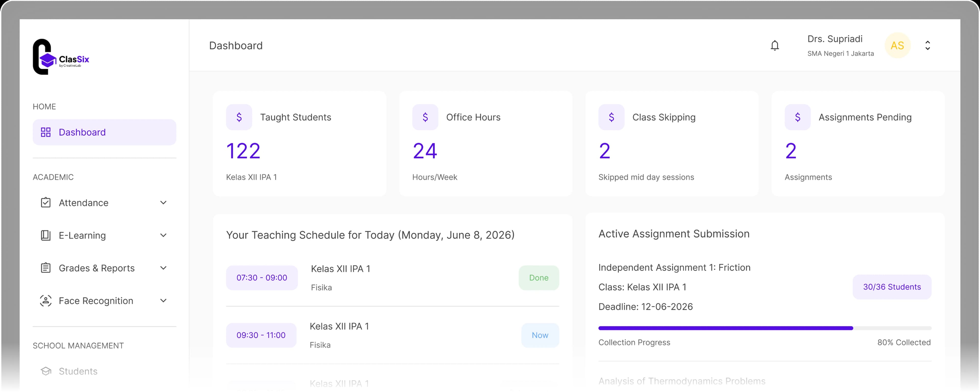Viewport: 980px width, 392px height.
Task: Click the Grades & Reports icon
Action: point(46,268)
